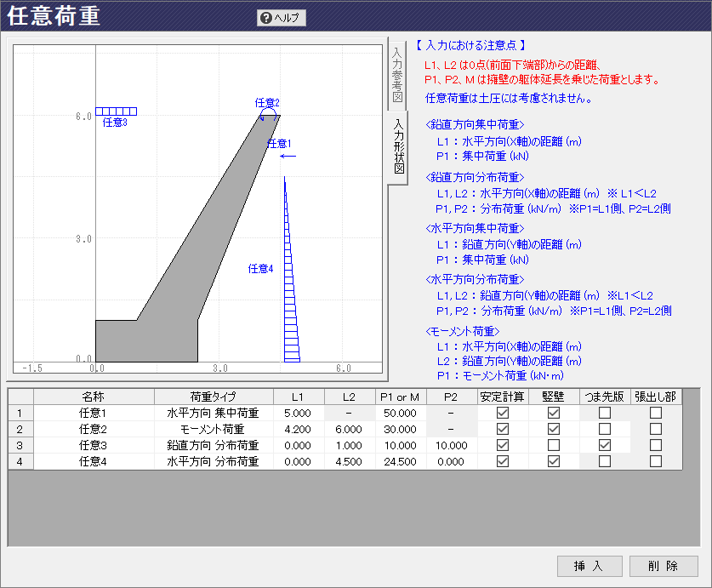Click the 任意2 moment arc symbol in diagram
The image size is (712, 588).
point(268,113)
